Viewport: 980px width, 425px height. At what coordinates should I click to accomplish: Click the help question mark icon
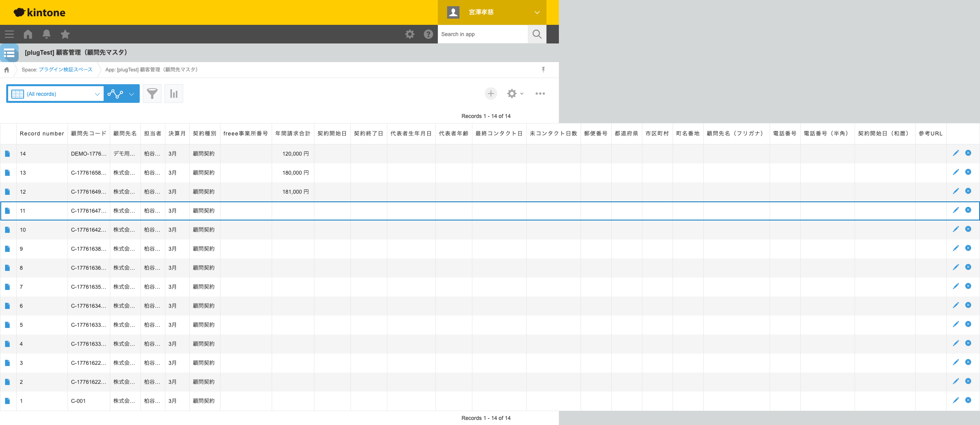point(428,34)
